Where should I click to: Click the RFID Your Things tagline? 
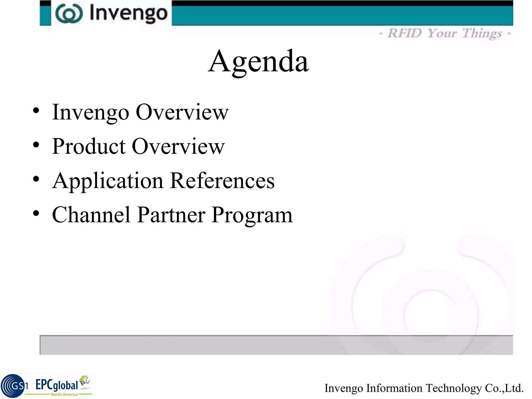445,34
